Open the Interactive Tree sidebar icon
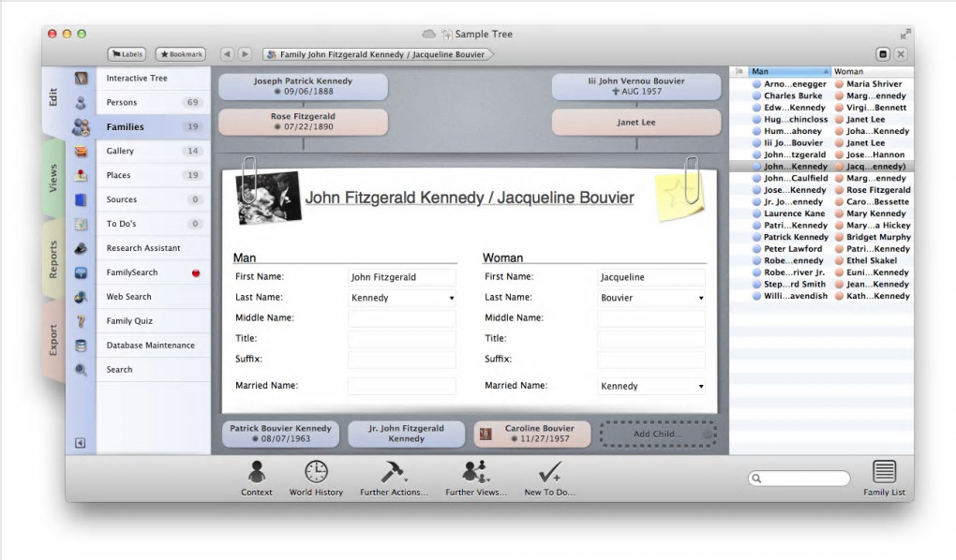This screenshot has height=560, width=956. pos(81,78)
